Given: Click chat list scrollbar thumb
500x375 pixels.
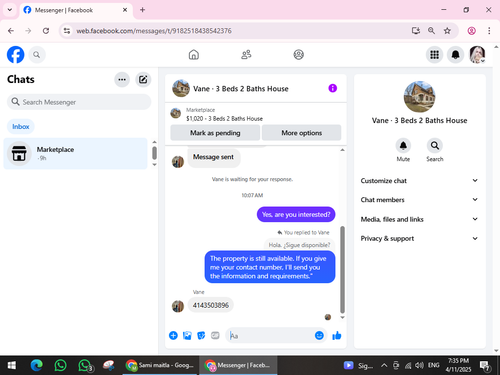Looking at the screenshot, I should click(x=154, y=153).
